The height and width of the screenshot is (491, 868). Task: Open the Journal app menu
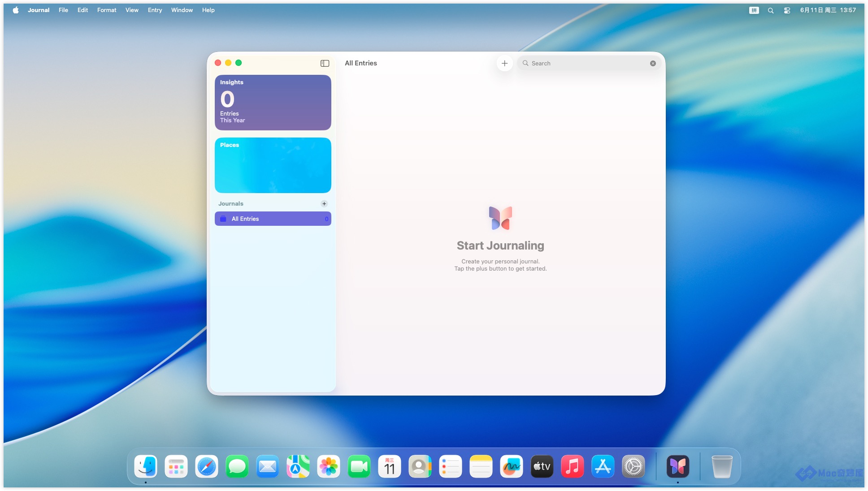pos(39,10)
